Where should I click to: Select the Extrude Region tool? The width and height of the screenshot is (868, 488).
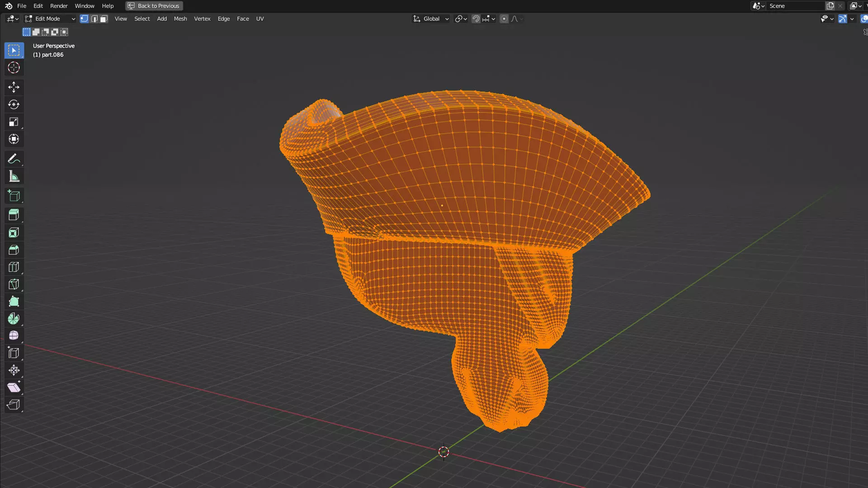[14, 215]
